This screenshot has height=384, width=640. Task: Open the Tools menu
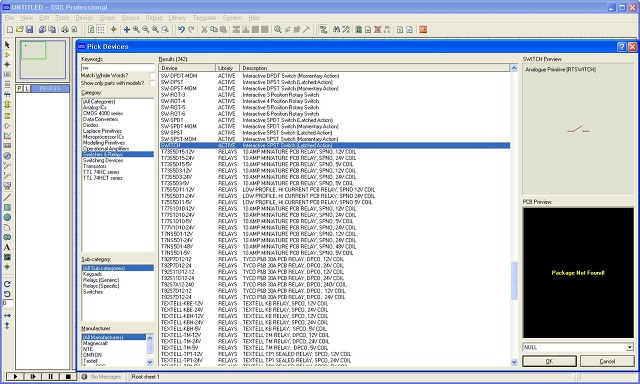pyautogui.click(x=62, y=18)
